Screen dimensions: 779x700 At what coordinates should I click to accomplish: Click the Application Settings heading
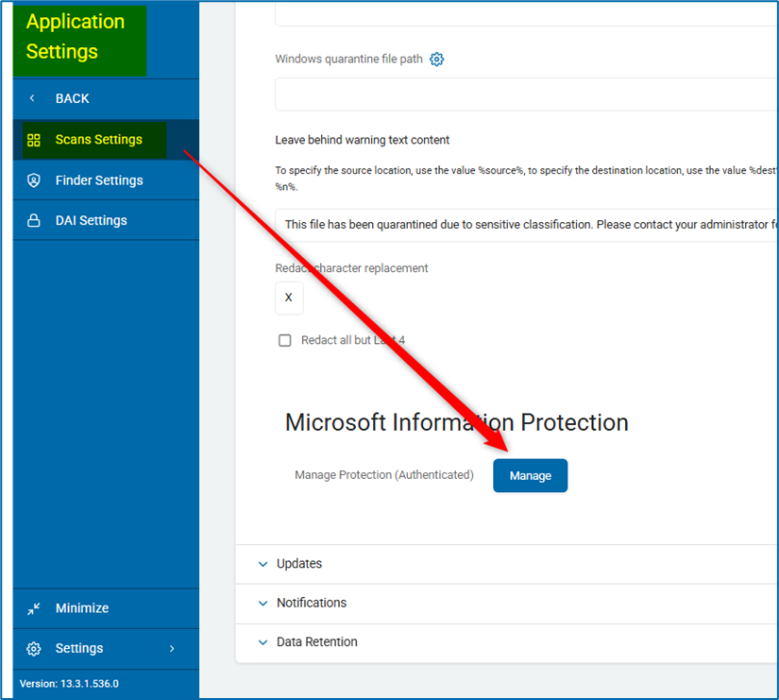point(76,37)
